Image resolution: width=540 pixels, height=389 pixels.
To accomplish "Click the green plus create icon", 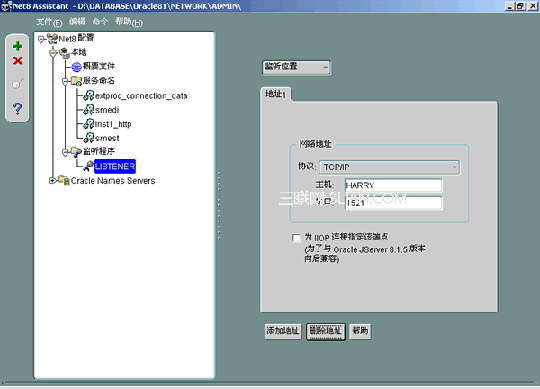I will (x=17, y=46).
